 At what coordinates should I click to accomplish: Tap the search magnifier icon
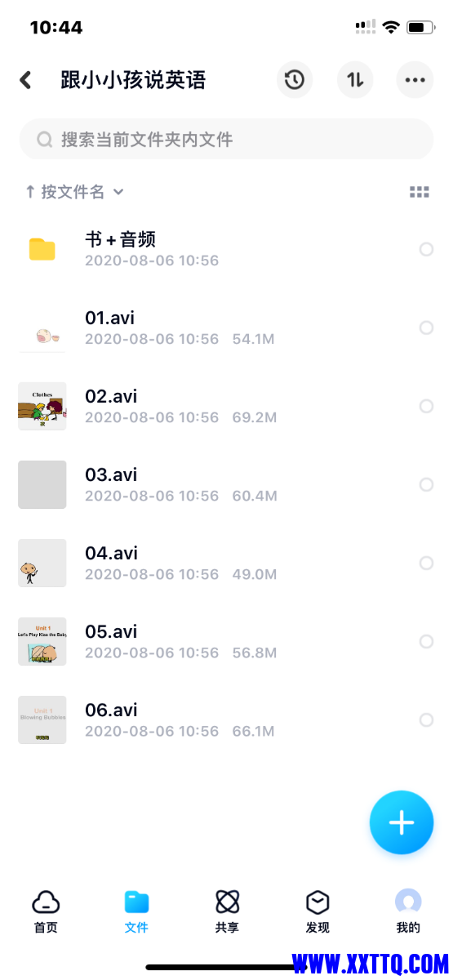[x=44, y=140]
